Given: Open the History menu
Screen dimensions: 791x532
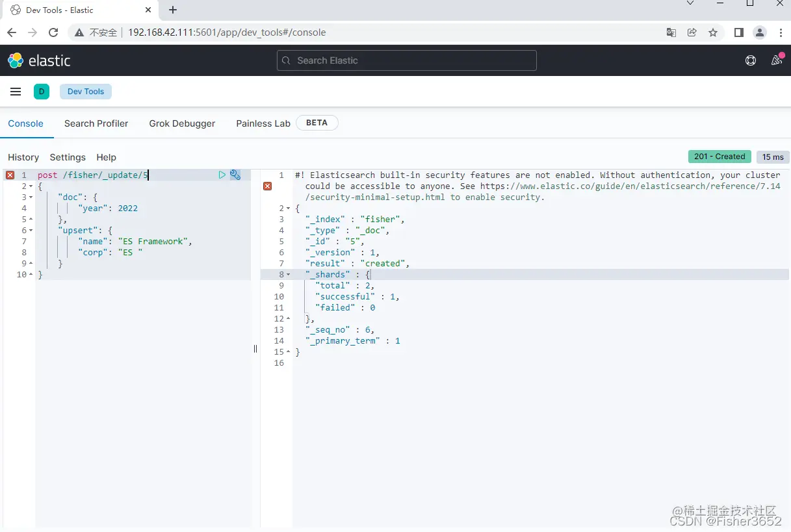Looking at the screenshot, I should point(23,157).
